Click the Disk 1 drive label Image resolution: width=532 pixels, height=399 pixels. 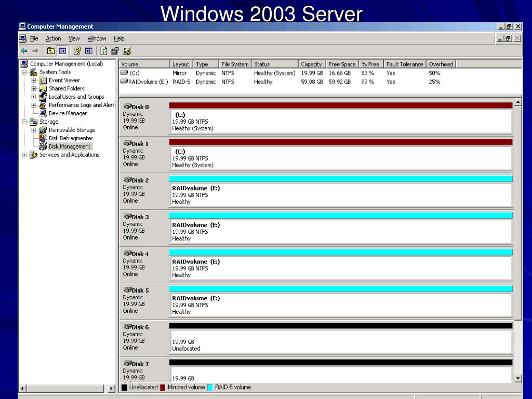140,143
